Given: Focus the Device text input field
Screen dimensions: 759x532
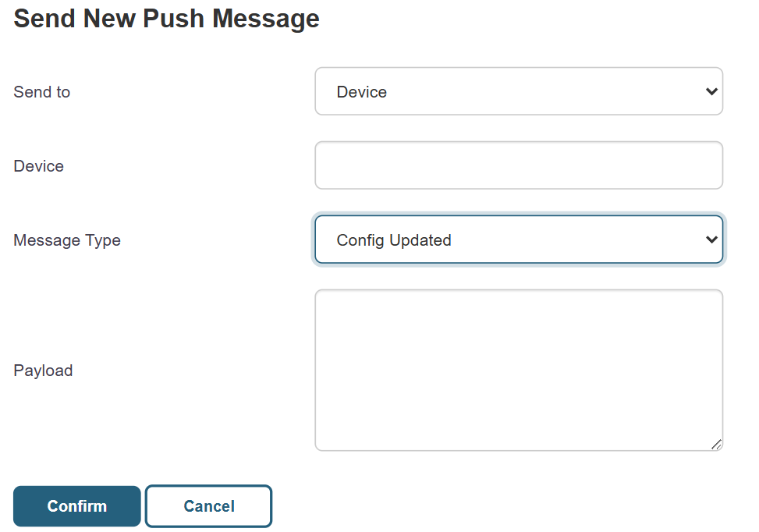Looking at the screenshot, I should pos(519,165).
